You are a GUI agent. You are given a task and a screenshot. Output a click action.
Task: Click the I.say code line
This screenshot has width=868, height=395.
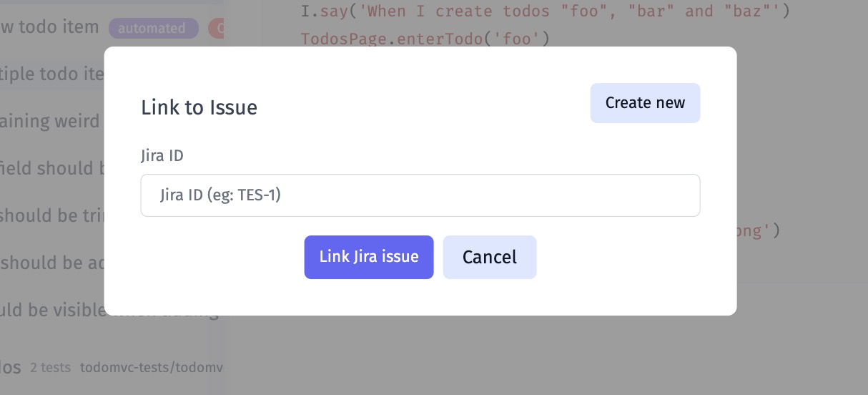coord(545,11)
